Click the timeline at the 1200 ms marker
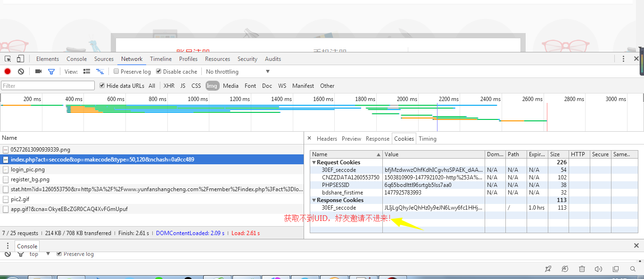Screen dimensions: 644x279 tap(239, 99)
